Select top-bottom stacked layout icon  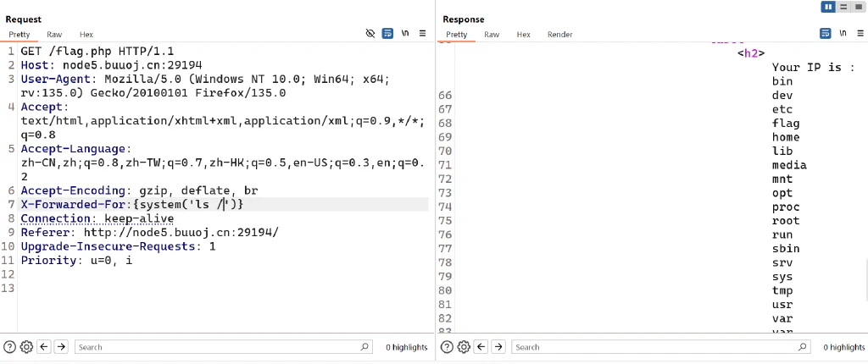[843, 7]
